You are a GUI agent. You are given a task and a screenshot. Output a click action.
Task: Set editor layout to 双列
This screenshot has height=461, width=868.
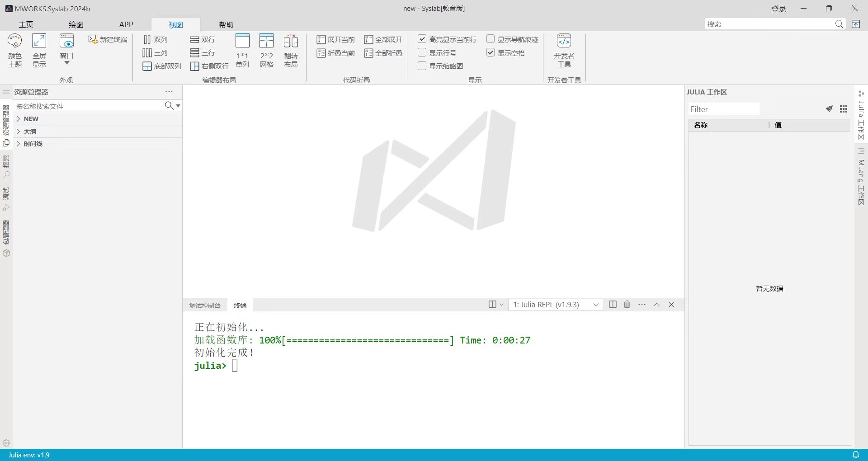[155, 40]
